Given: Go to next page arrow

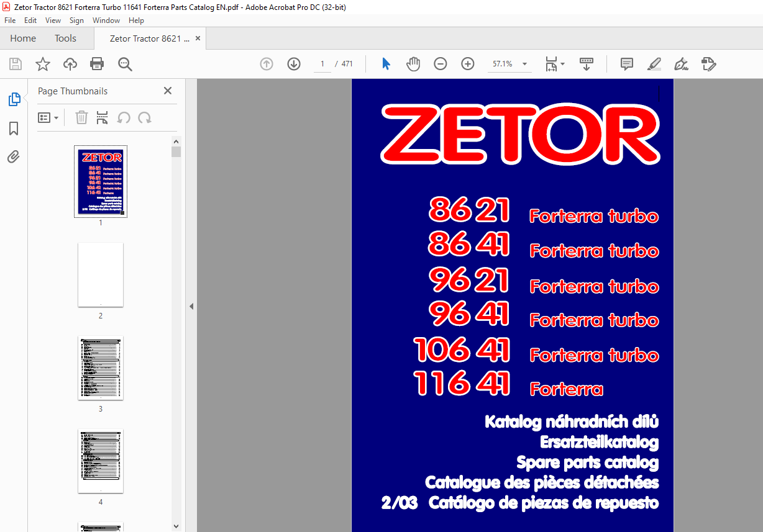Looking at the screenshot, I should click(294, 64).
